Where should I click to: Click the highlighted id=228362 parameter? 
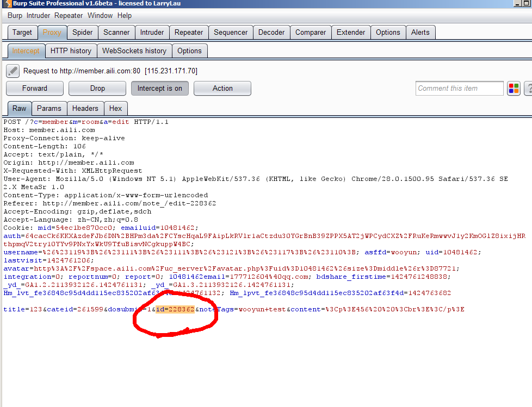tap(175, 309)
